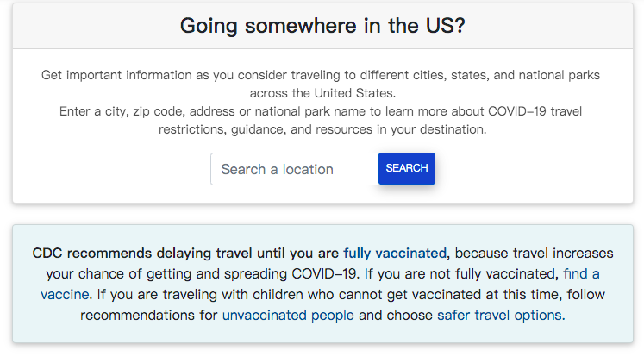Click 'restrictions, guidance, and resources' text line
Image resolution: width=644 pixels, height=357 pixels.
tap(322, 130)
